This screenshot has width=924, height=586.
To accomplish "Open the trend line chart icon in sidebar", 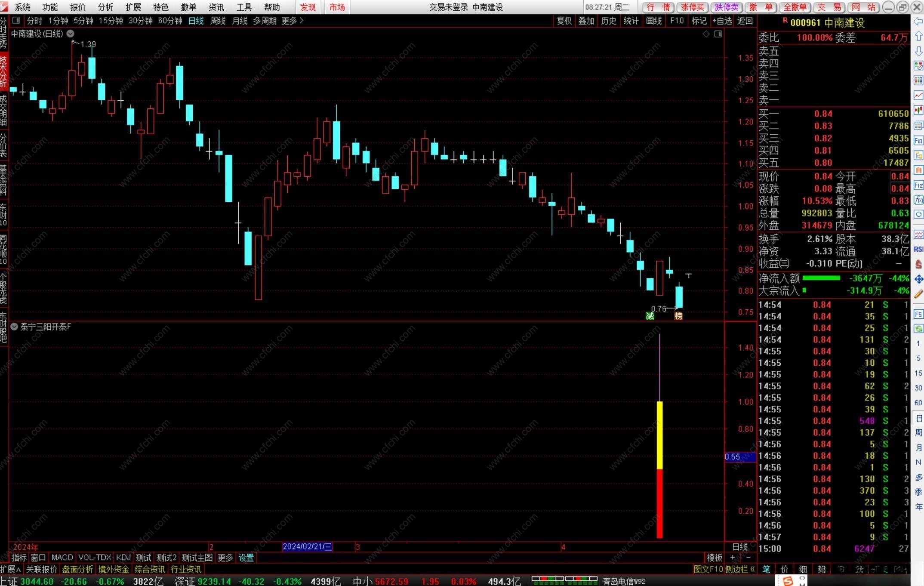I will (x=918, y=95).
